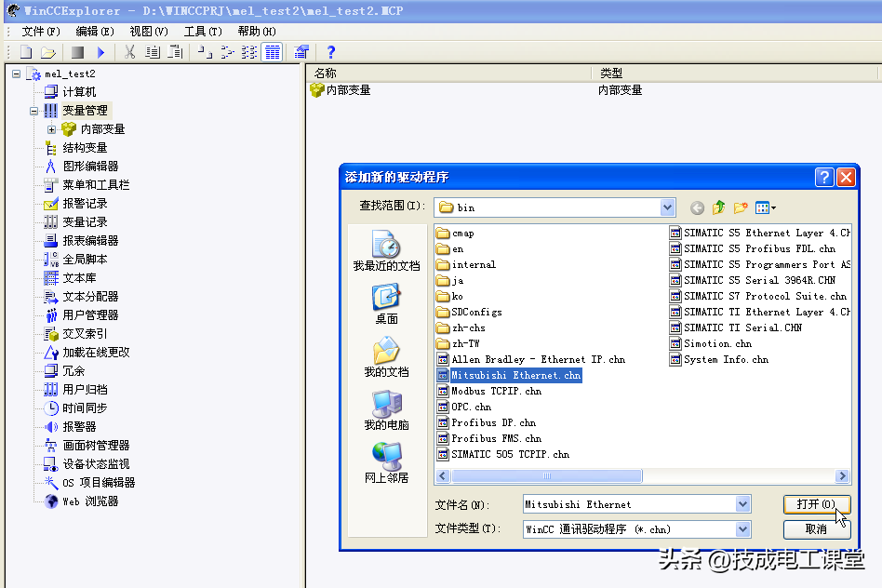Click into the 文件名 input field
Screen dimensions: 882x588
coord(628,504)
